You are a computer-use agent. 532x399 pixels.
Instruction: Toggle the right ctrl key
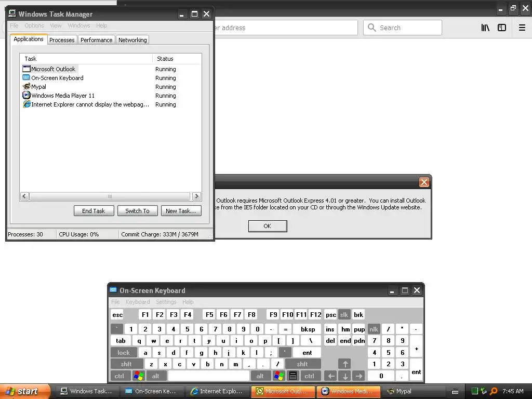(310, 376)
